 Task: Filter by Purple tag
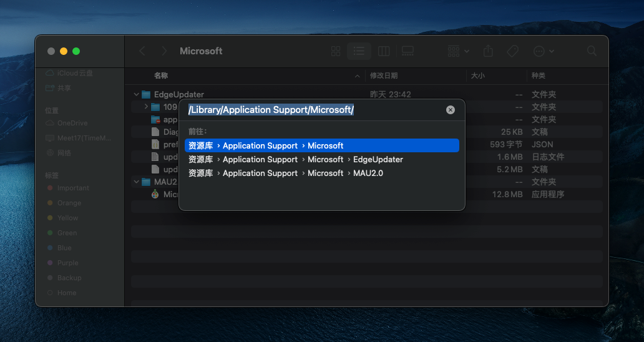click(x=68, y=263)
